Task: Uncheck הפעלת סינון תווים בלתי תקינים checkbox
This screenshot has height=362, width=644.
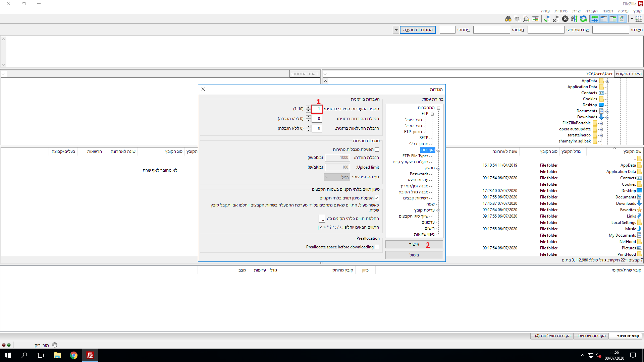Action: [377, 198]
